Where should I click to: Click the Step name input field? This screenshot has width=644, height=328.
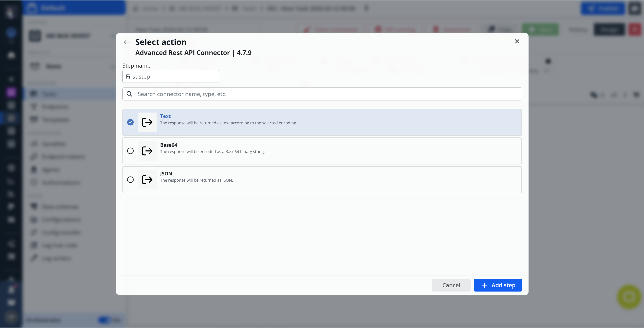pos(171,77)
